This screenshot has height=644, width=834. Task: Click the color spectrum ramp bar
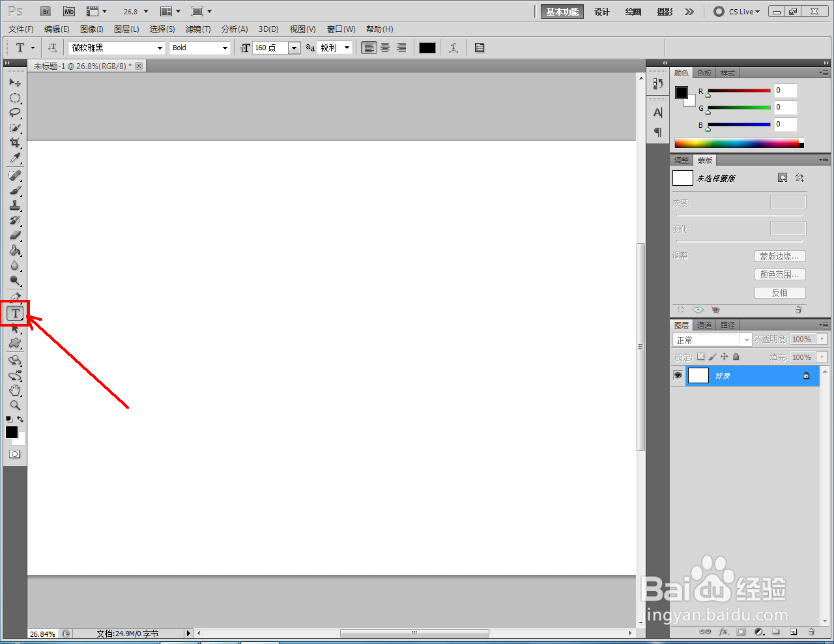coord(739,143)
